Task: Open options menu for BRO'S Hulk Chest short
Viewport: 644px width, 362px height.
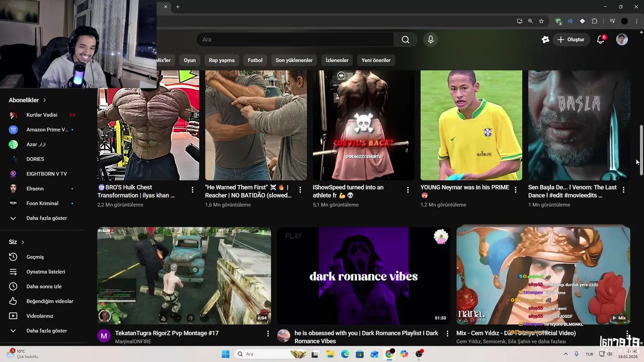Action: pos(193,190)
